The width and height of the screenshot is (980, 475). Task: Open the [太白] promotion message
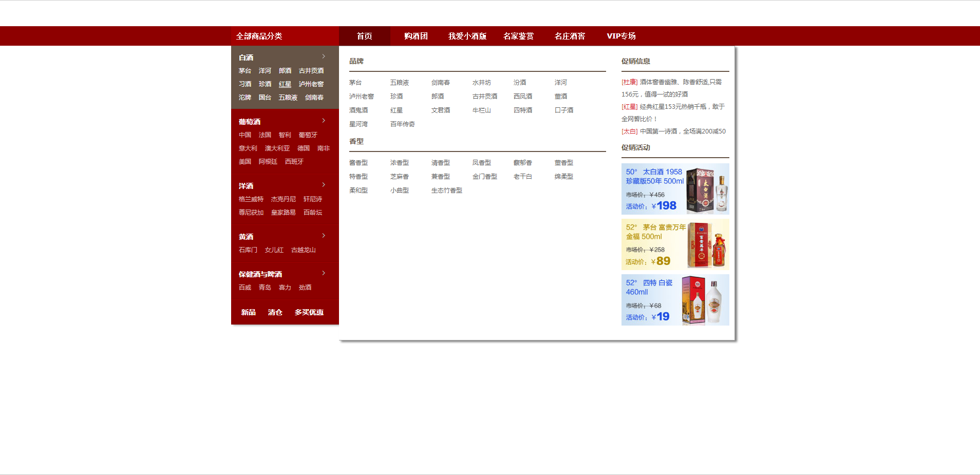673,131
